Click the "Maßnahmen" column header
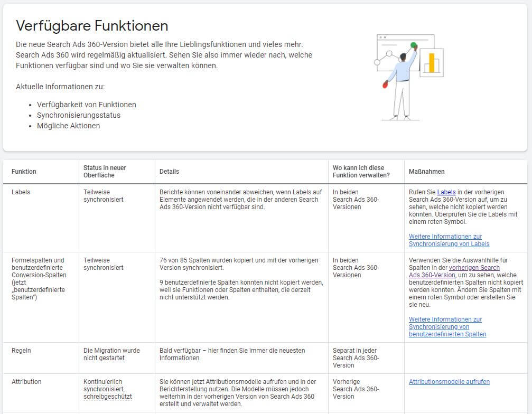 tap(426, 172)
